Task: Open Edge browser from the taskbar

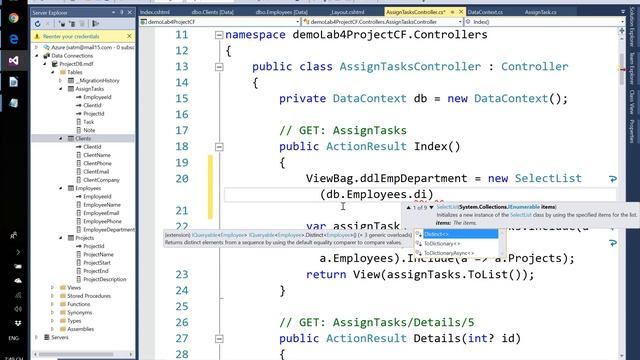Action: [x=13, y=39]
